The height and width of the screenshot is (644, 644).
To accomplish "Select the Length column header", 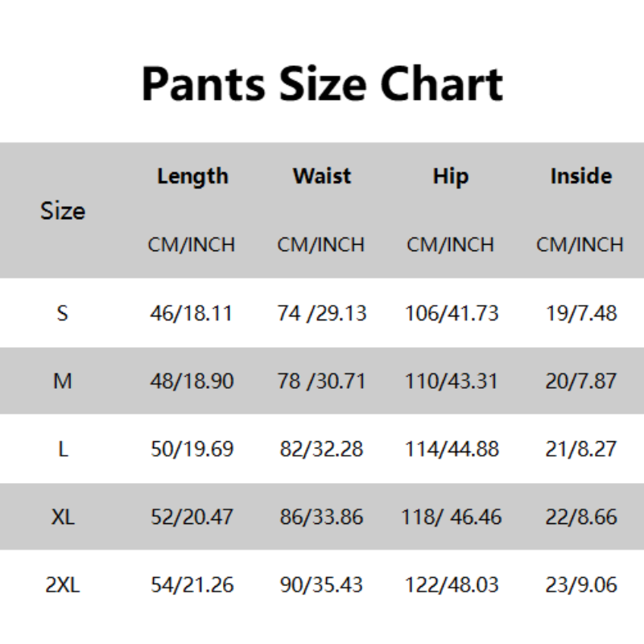I will 192,176.
